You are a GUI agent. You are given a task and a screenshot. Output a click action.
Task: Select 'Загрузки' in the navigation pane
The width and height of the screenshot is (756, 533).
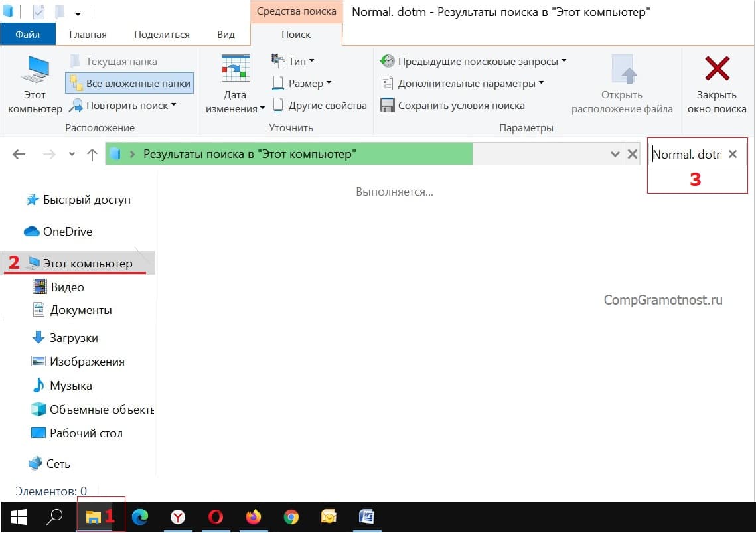(74, 338)
